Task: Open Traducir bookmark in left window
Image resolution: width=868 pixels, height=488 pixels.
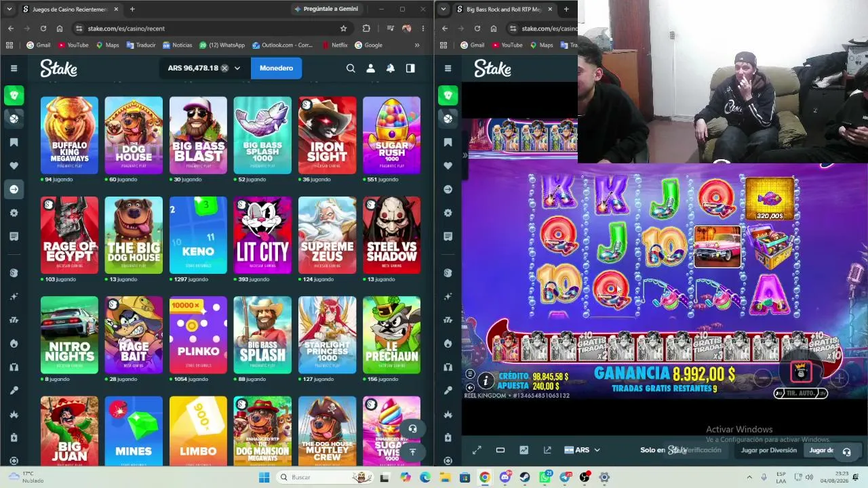Action: 140,45
